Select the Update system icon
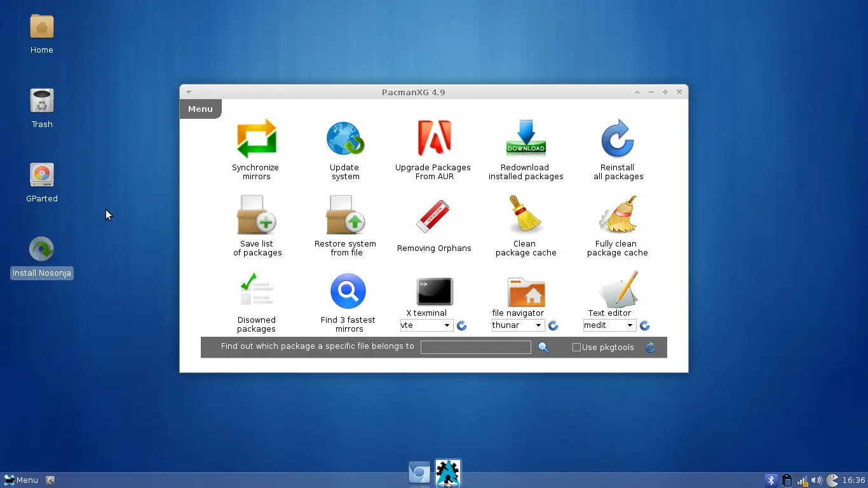 click(x=345, y=139)
